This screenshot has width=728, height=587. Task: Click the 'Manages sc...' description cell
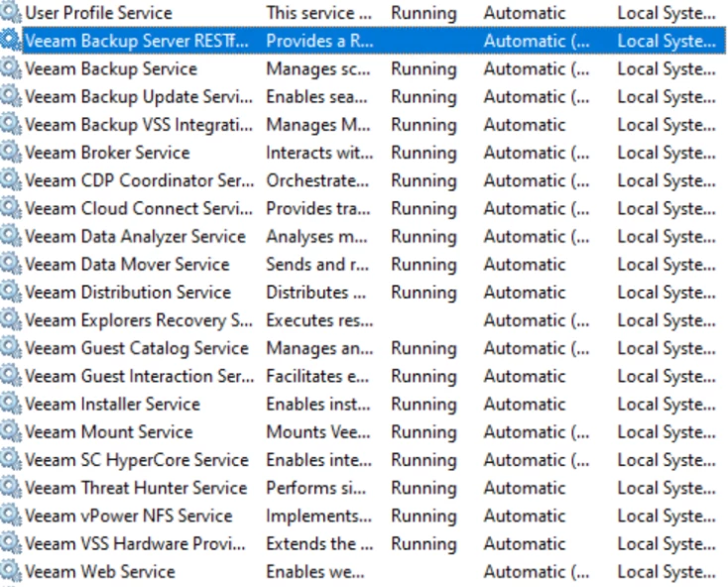coord(318,68)
